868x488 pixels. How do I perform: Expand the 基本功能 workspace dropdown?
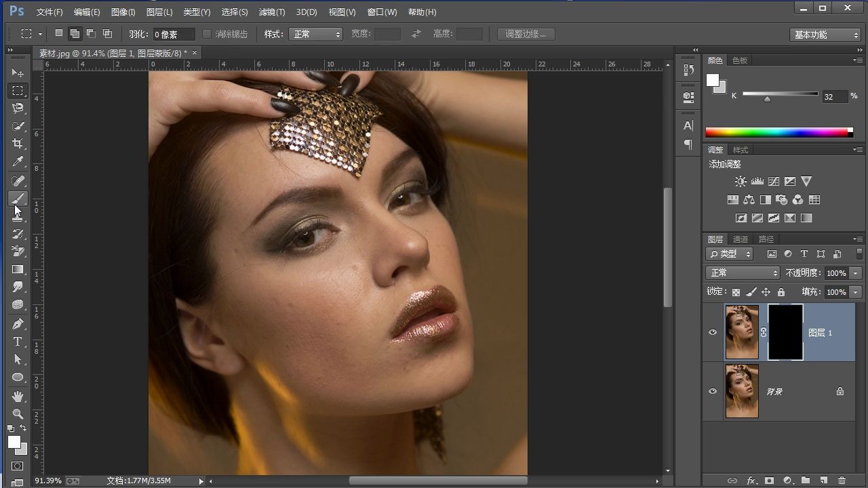click(825, 35)
